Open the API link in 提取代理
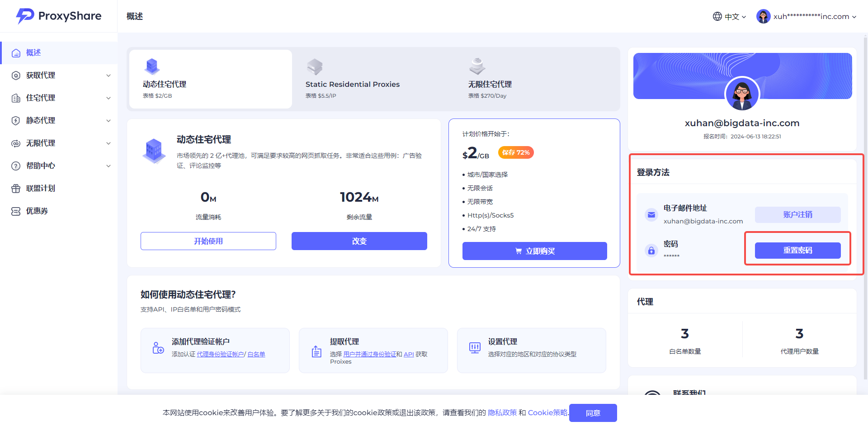 coord(409,355)
